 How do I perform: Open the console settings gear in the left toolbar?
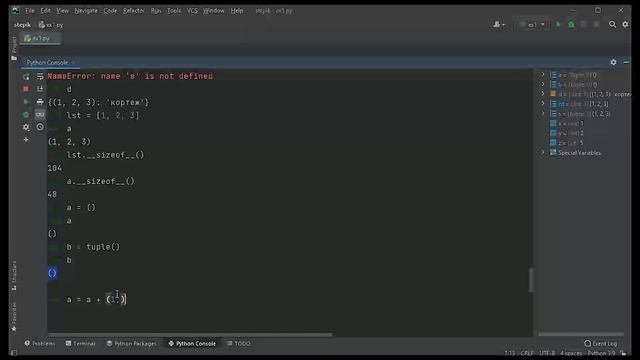(26, 127)
